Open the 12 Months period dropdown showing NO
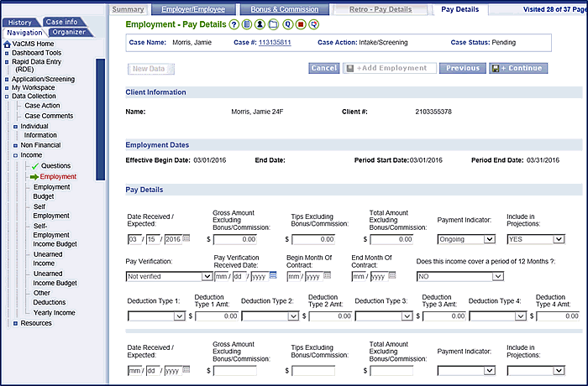Screen dimensions: 588x386 coord(460,277)
